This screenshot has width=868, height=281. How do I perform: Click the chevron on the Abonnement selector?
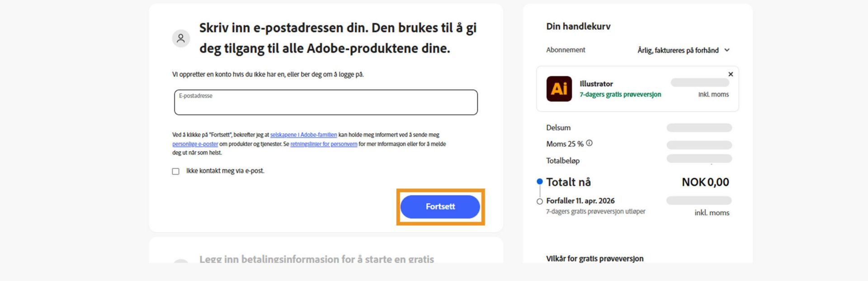pos(727,50)
